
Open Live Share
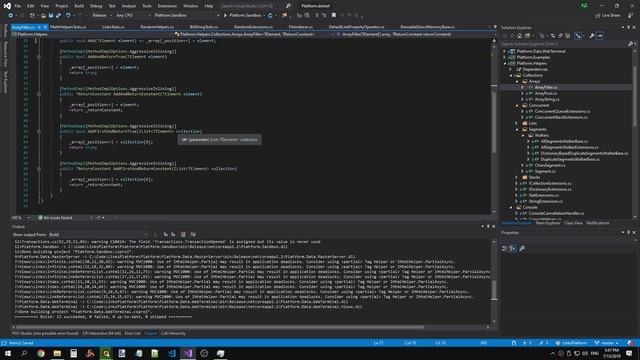tap(607, 16)
